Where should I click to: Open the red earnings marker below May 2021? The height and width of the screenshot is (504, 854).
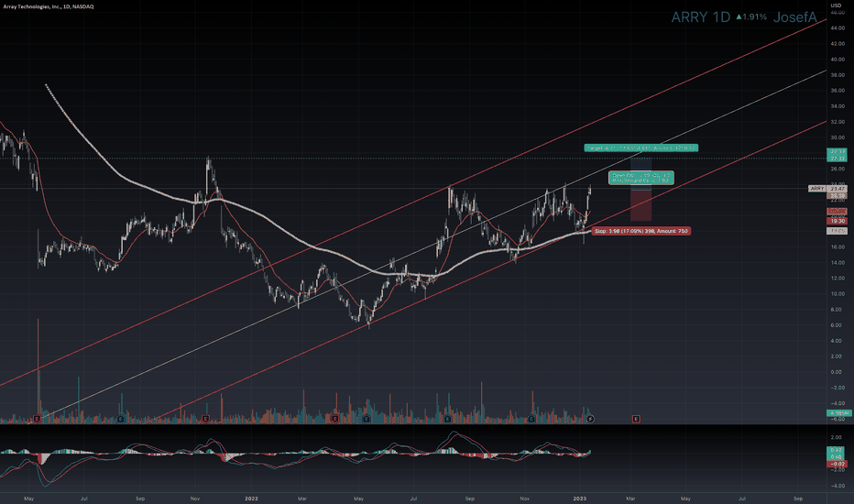(x=37, y=419)
